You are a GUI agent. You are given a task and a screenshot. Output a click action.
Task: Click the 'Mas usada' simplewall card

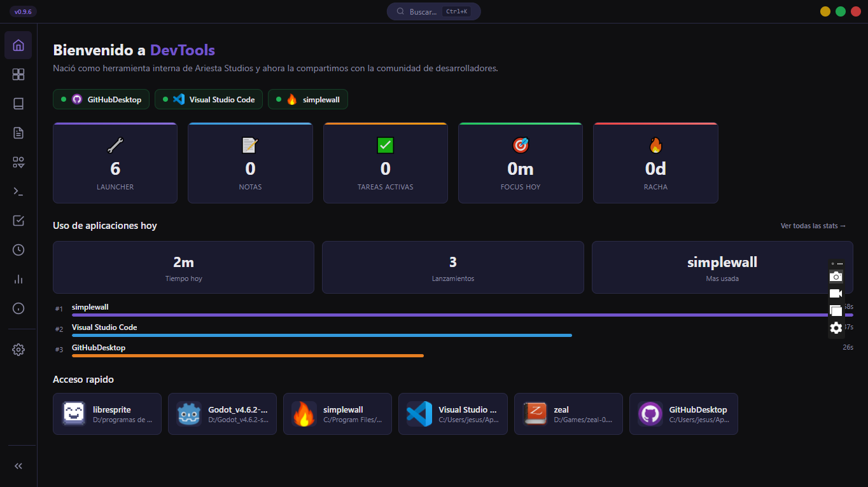pos(722,267)
